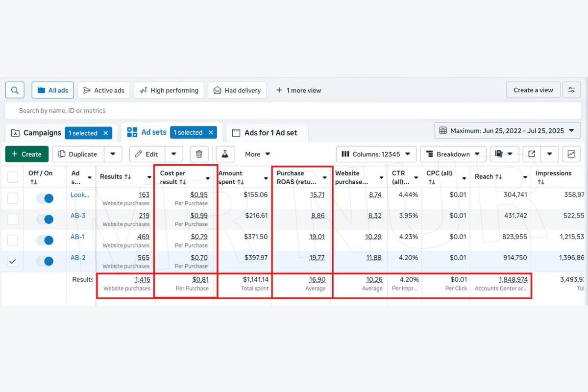Check the select-all checkbox in table header

pos(12,177)
